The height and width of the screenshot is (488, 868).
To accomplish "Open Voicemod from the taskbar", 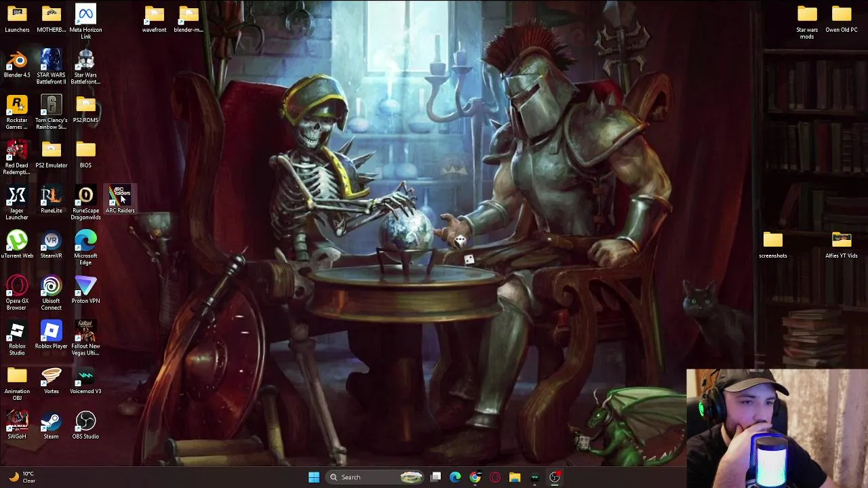I will click(x=534, y=477).
